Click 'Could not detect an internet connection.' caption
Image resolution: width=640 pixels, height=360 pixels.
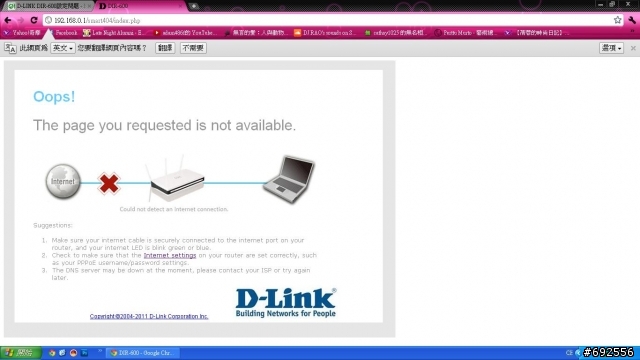tap(174, 209)
